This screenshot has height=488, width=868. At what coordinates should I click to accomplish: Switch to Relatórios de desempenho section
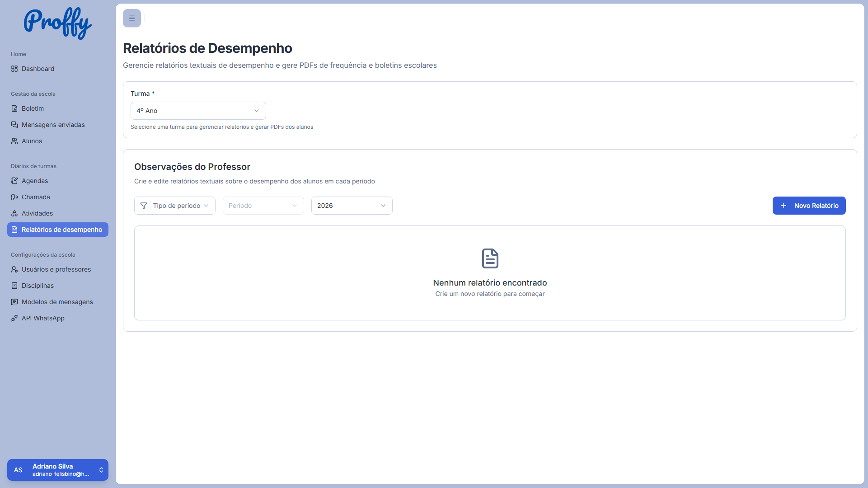click(x=57, y=230)
